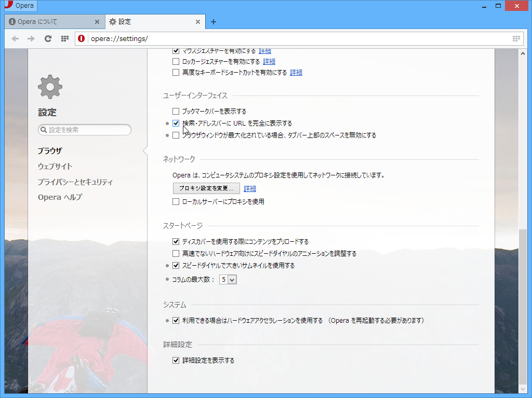This screenshot has width=532, height=398.
Task: Enable ブックマークバーを表示する checkbox
Action: point(176,111)
